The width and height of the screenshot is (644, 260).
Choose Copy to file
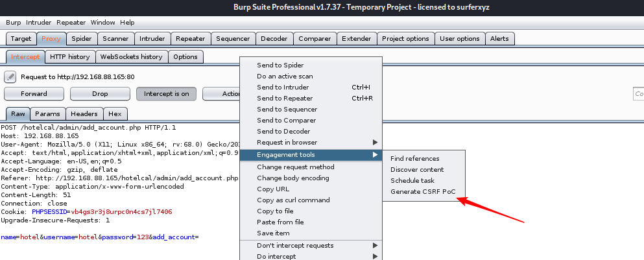311,211
